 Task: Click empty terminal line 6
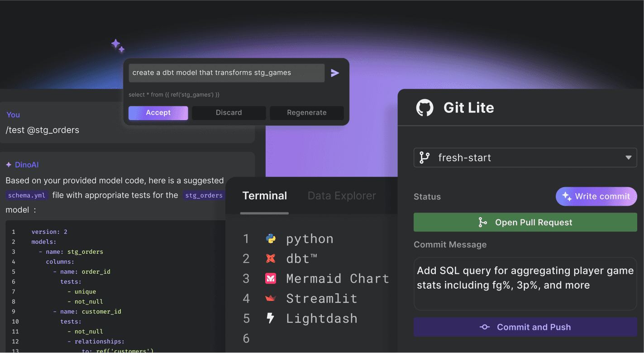coord(246,338)
